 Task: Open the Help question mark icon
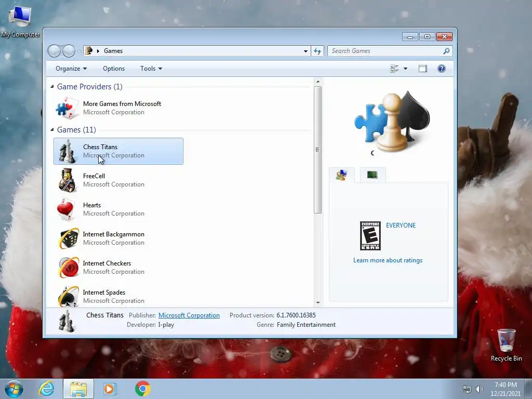coord(442,69)
